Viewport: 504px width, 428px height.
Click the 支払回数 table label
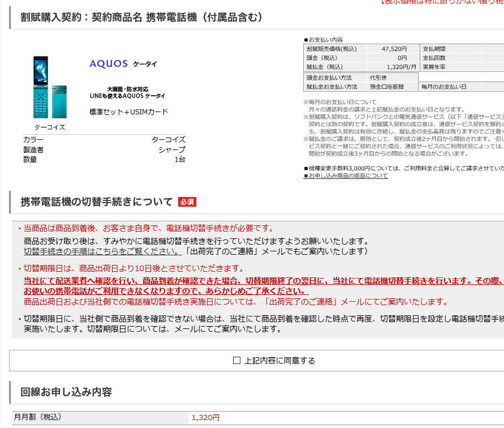point(434,58)
